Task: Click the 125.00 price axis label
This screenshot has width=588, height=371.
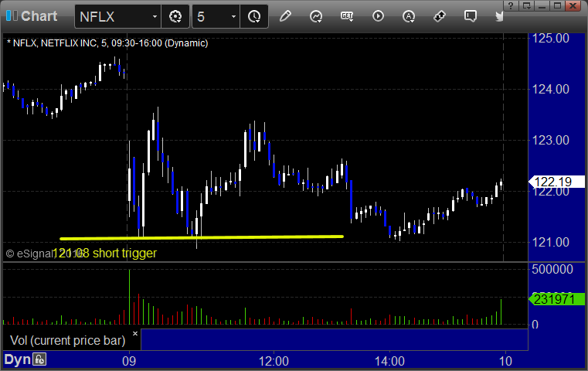Action: click(550, 39)
